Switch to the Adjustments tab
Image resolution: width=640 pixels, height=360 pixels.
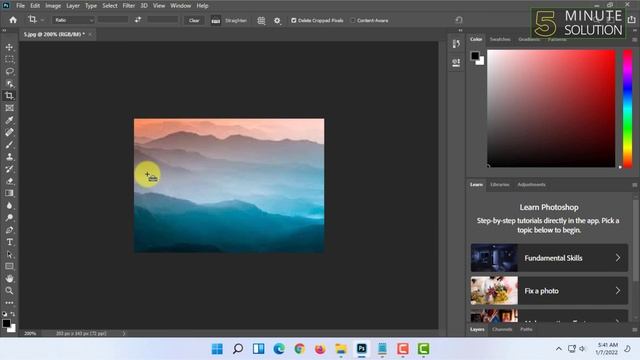[x=531, y=184]
